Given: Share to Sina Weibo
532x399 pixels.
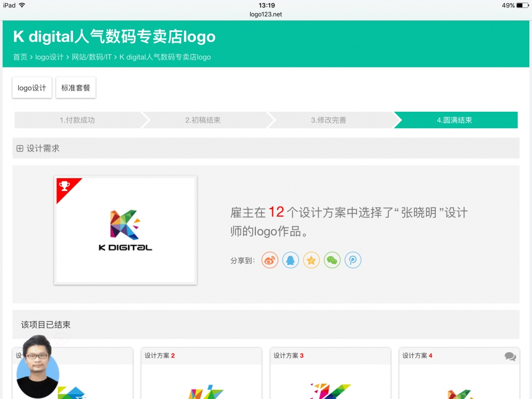Looking at the screenshot, I should 270,260.
